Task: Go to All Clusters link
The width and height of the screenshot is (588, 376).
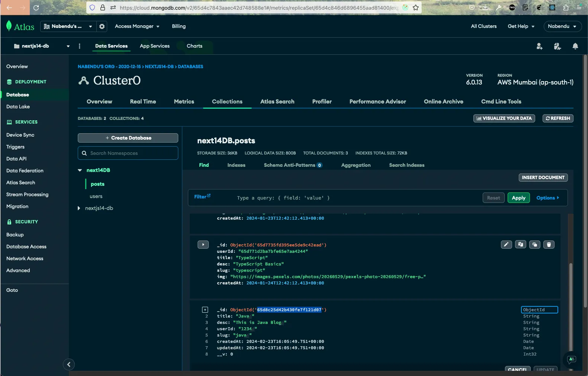Action: 483,26
